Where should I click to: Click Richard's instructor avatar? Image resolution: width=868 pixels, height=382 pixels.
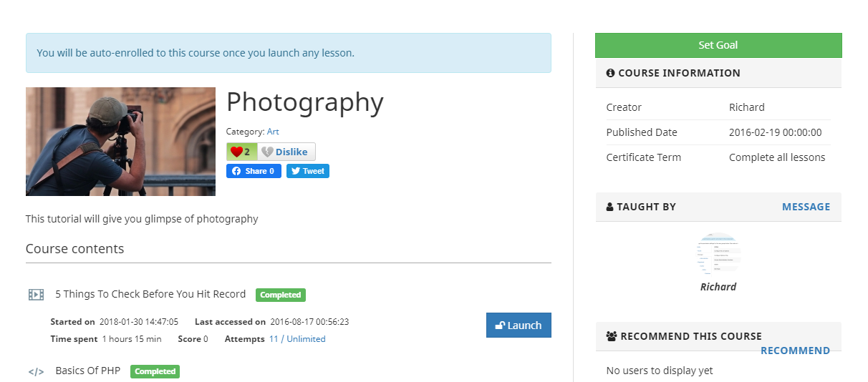click(x=718, y=253)
